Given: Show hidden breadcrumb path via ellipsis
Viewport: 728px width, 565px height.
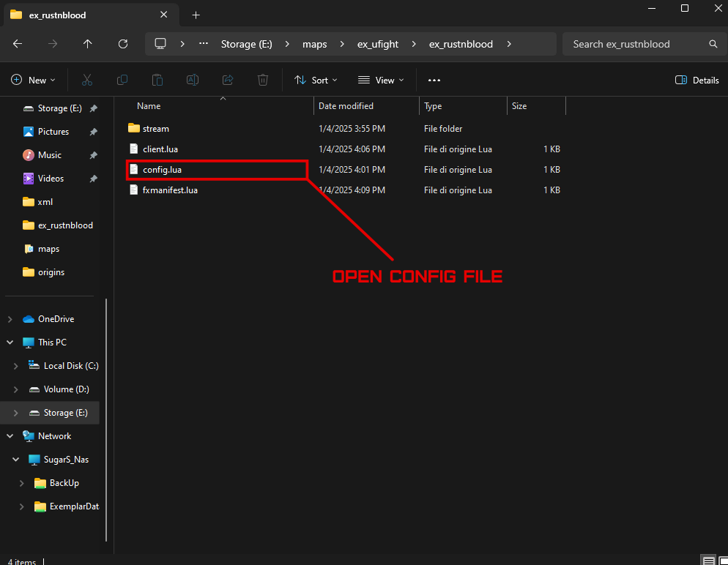Looking at the screenshot, I should coord(204,44).
